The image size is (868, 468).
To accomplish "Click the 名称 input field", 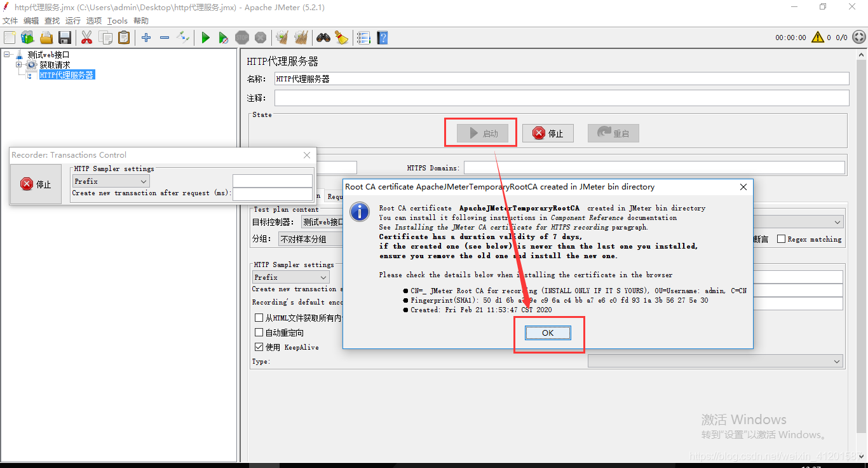I will [x=562, y=79].
